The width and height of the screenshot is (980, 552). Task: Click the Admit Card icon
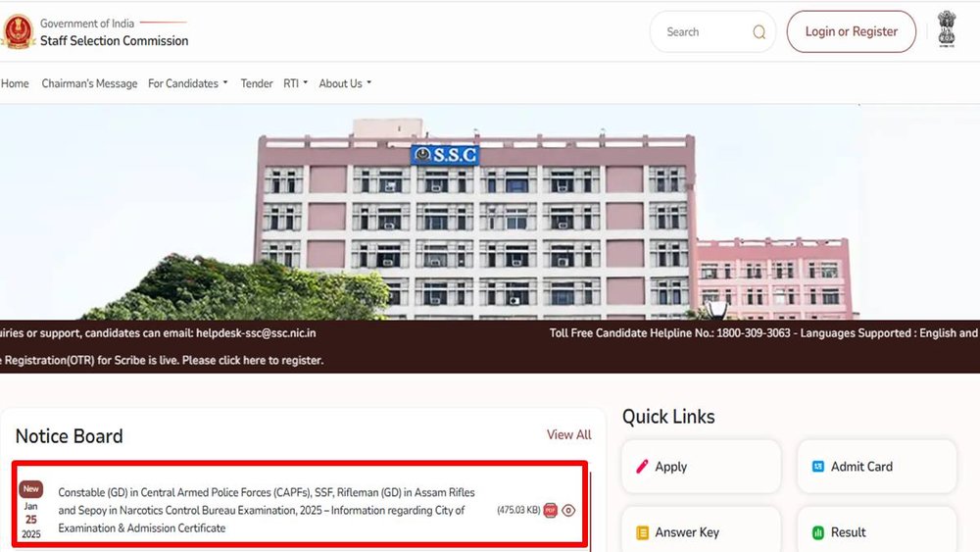pos(818,467)
